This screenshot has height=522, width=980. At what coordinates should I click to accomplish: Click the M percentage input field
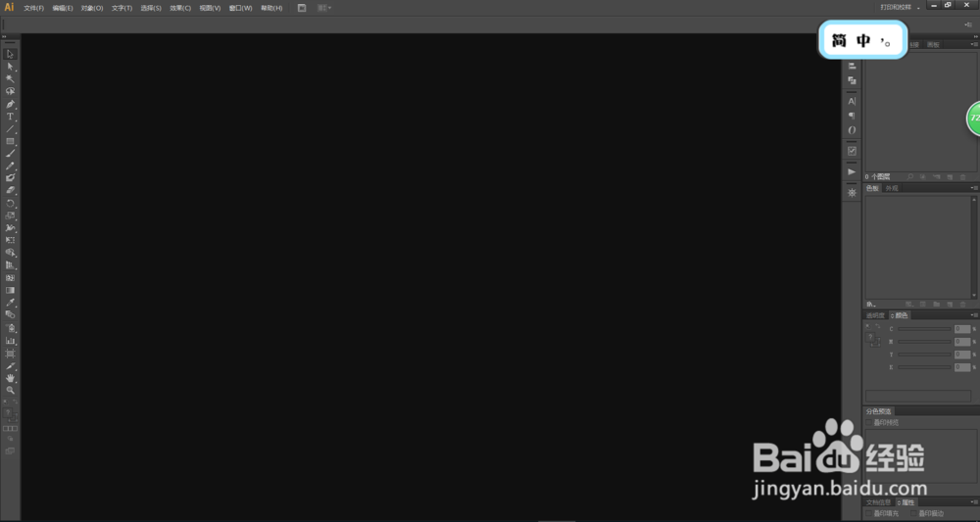(x=962, y=342)
